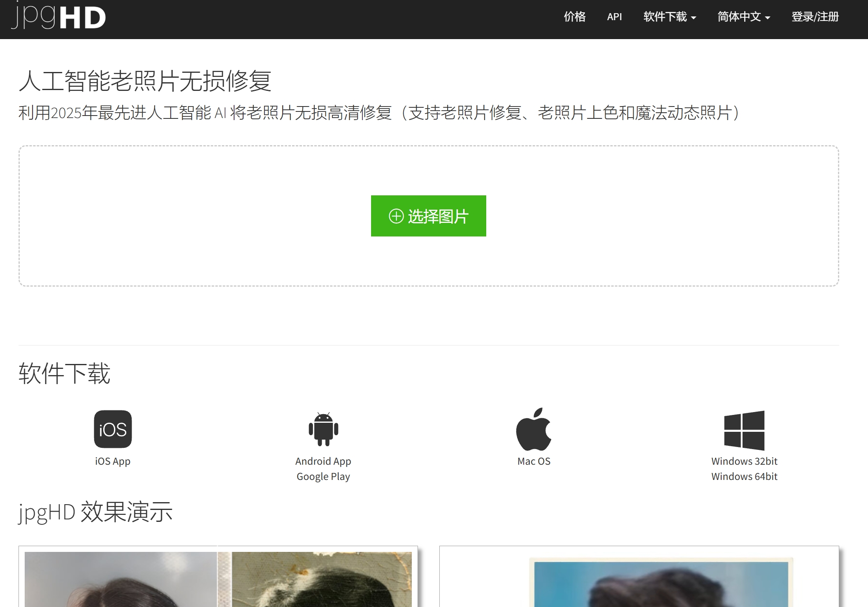868x607 pixels.
Task: Click the iOS App text label
Action: point(112,461)
